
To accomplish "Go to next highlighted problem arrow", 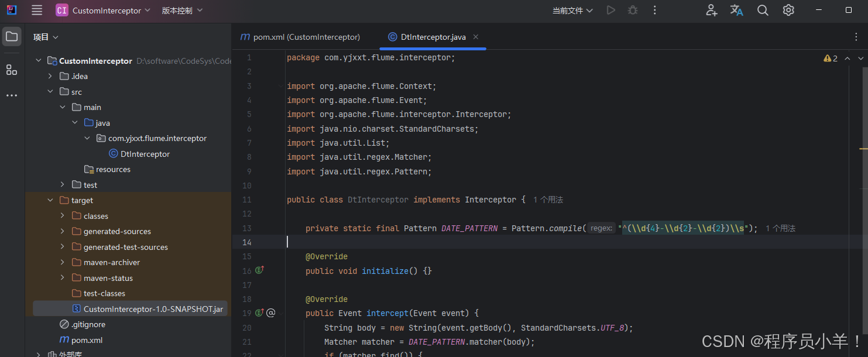I will click(861, 58).
